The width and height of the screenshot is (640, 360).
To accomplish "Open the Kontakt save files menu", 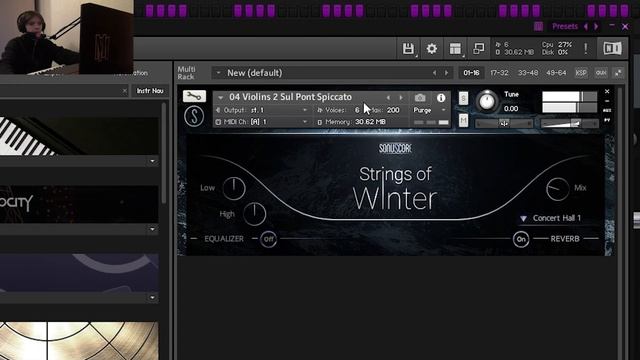I will [x=408, y=49].
